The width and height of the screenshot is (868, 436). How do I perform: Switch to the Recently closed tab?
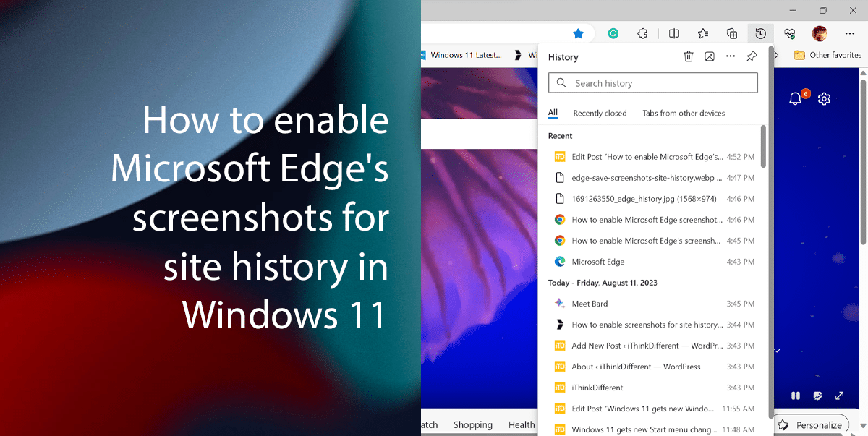pyautogui.click(x=600, y=113)
